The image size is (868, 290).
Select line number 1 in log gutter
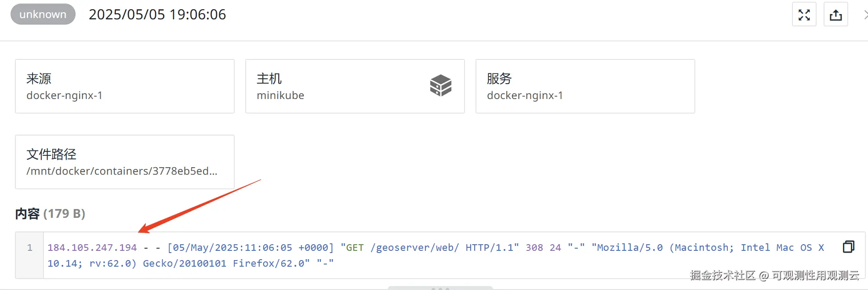tap(30, 248)
